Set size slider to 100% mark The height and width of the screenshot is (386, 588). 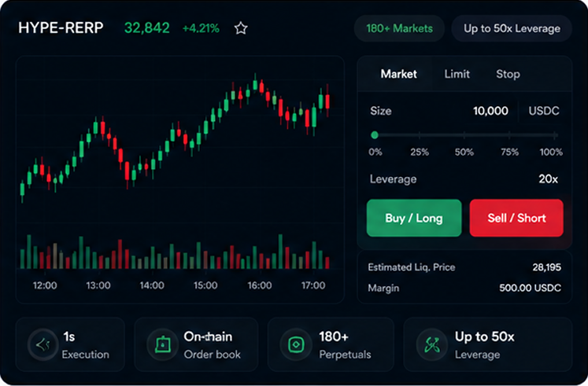[x=556, y=135]
